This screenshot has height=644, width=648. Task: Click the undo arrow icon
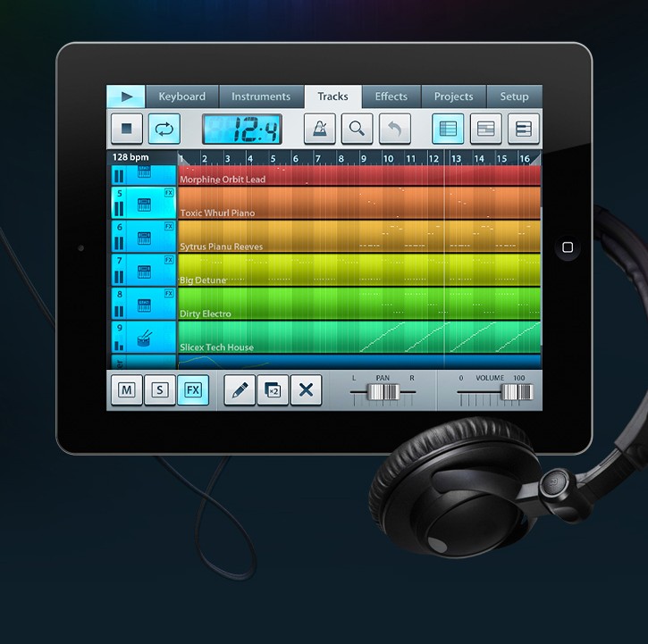click(x=395, y=129)
